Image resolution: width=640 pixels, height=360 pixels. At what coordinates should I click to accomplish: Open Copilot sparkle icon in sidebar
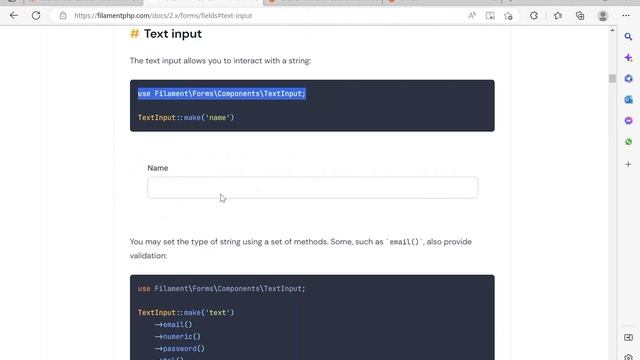628,58
